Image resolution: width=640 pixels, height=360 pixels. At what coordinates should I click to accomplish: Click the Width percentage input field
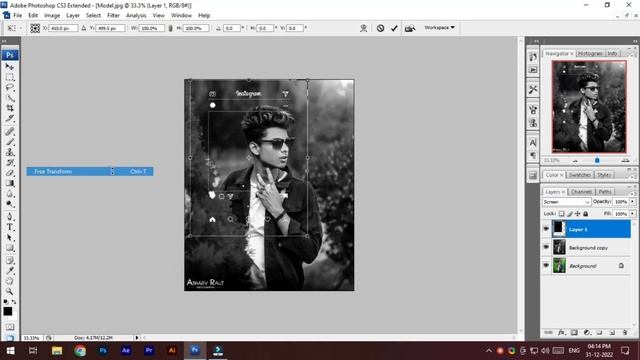(151, 28)
